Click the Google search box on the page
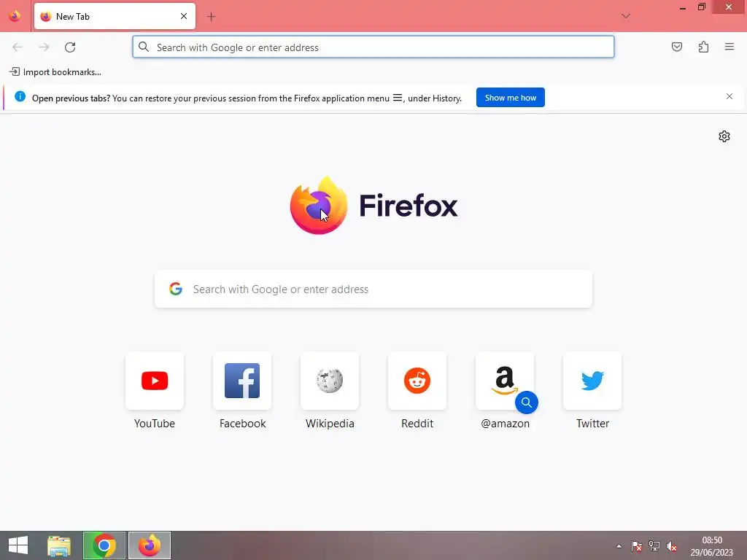The width and height of the screenshot is (747, 560). pos(373,289)
